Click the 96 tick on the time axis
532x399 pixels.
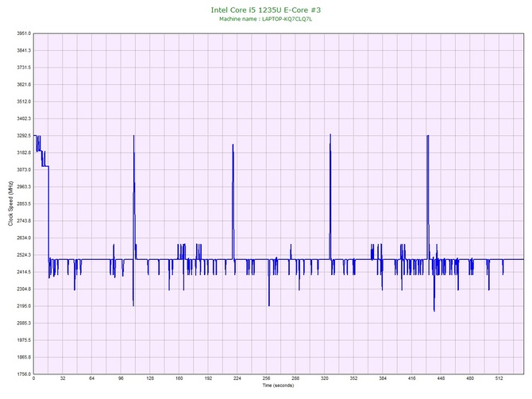pyautogui.click(x=121, y=378)
